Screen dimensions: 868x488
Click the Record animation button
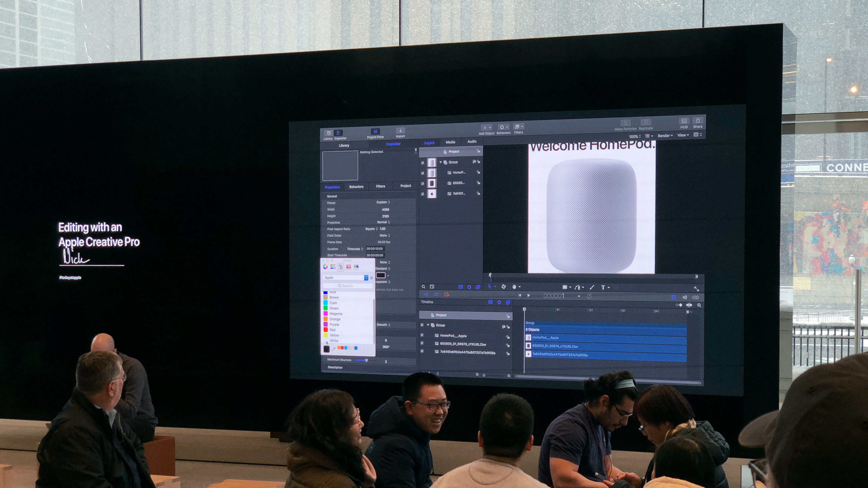pos(446,294)
